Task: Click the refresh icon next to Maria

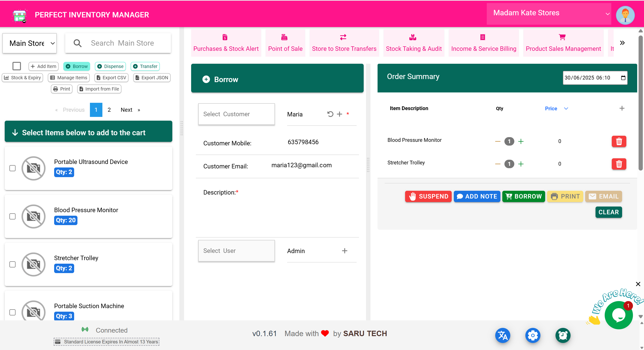Action: 330,114
